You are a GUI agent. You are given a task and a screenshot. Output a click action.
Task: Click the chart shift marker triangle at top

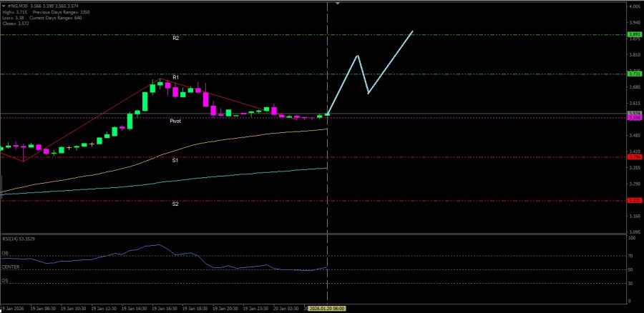pyautogui.click(x=338, y=4)
